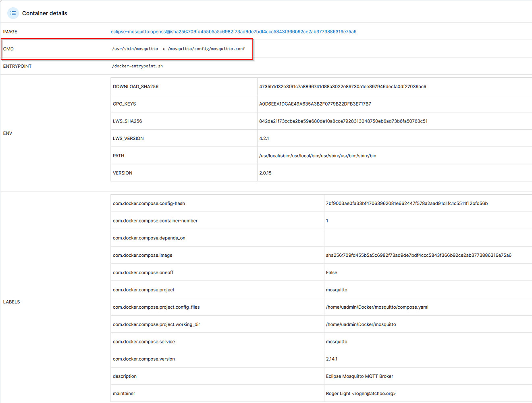Select the /home/uadmin/Docker/mosquitto working dir value
This screenshot has width=532, height=403.
[x=361, y=325]
